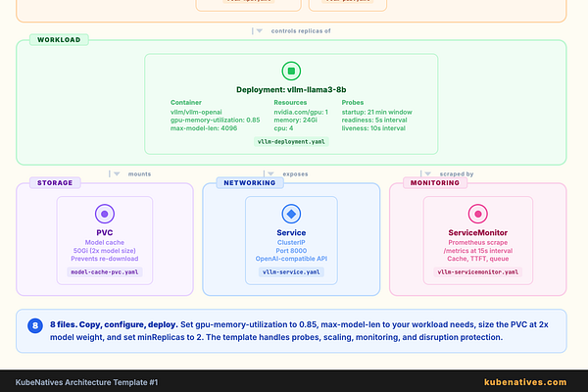Click the "vllm/vllm-openai" image name
588x392 pixels.
tap(196, 112)
